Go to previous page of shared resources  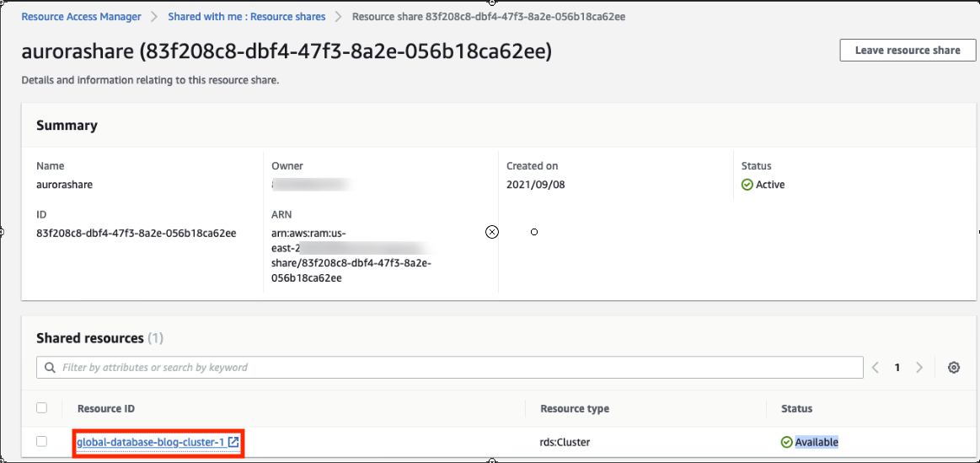(876, 368)
